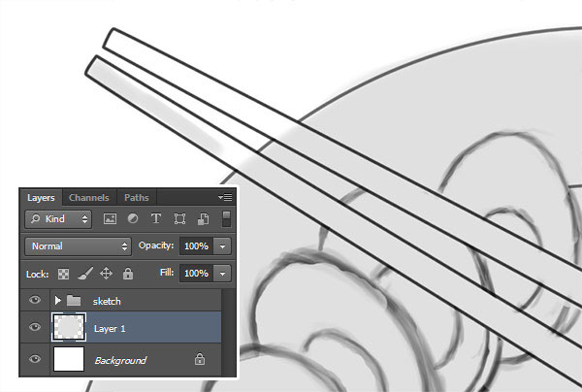Image resolution: width=582 pixels, height=392 pixels.
Task: Filter layers by pixel layers icon
Action: click(110, 218)
